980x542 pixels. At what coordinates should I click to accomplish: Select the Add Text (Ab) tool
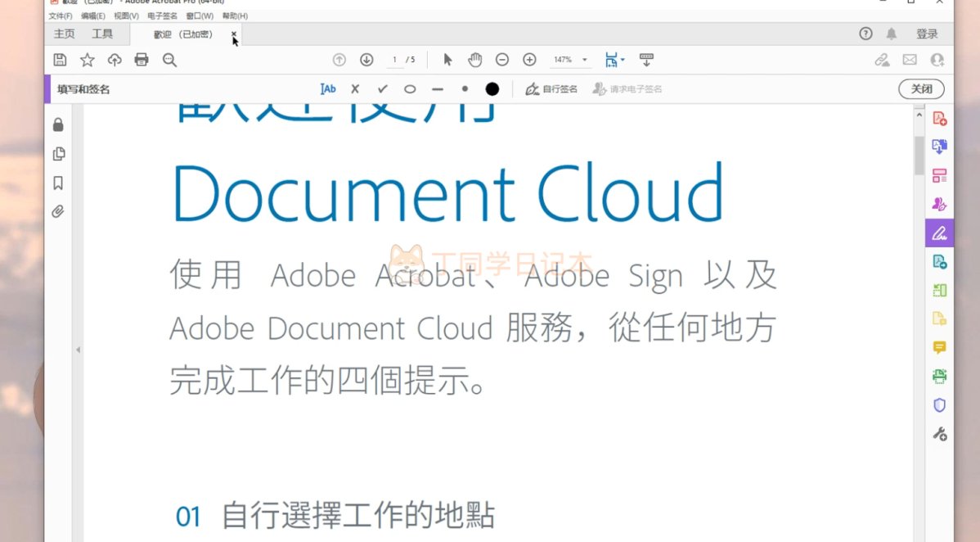pos(328,89)
